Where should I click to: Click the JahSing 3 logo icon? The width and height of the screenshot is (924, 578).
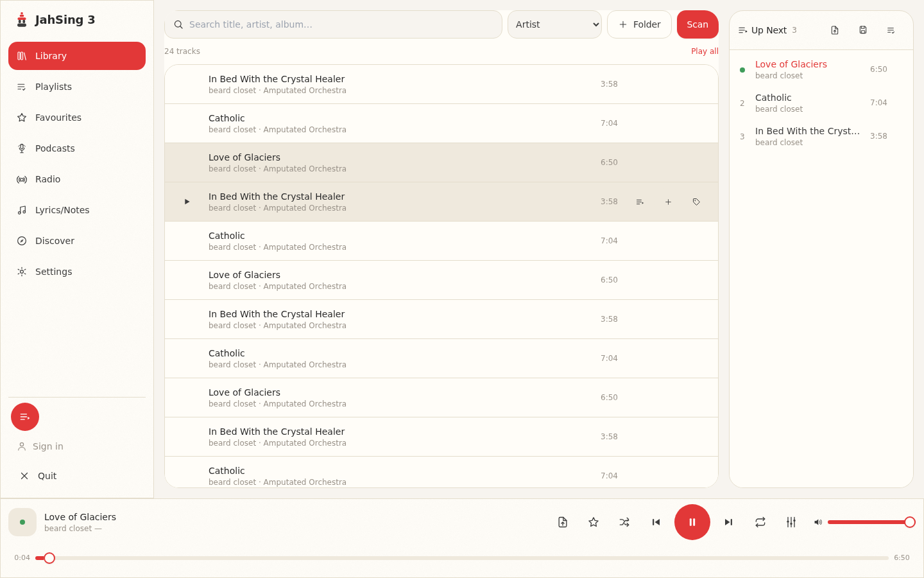(22, 19)
